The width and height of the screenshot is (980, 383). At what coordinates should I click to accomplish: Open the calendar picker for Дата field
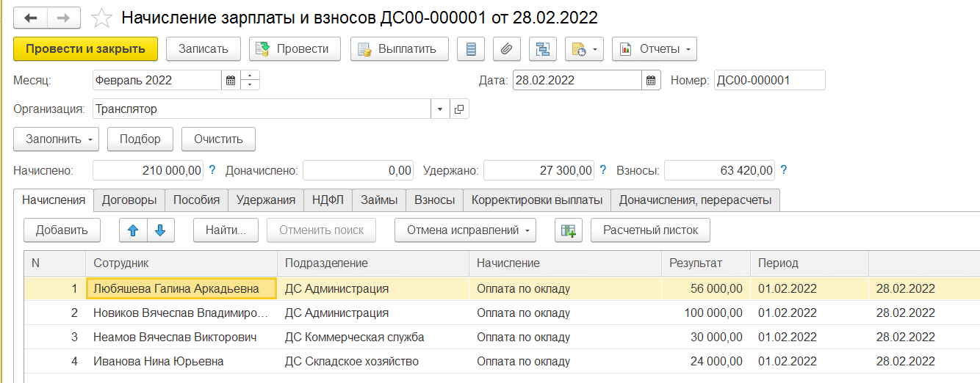point(651,81)
